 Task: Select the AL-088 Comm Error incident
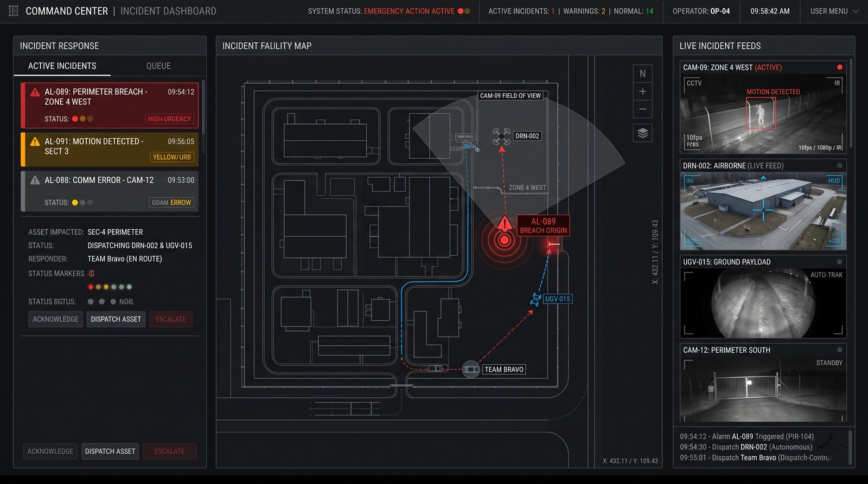click(x=110, y=191)
